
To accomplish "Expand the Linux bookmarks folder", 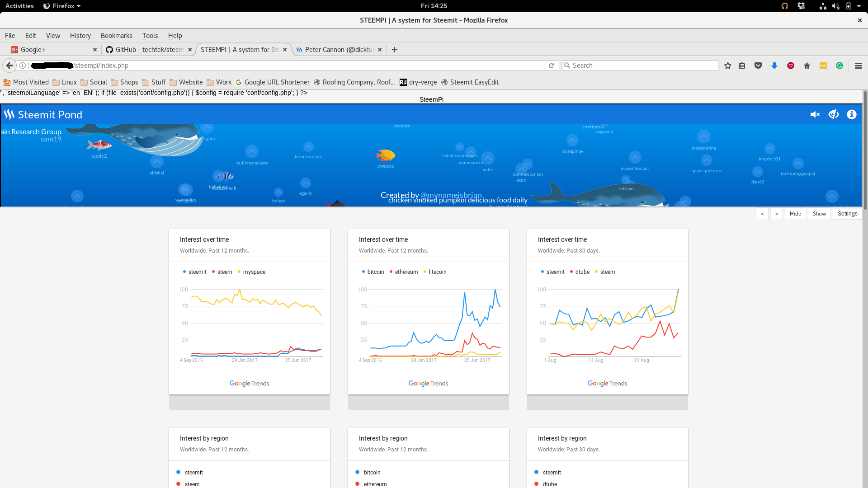I will coord(65,82).
